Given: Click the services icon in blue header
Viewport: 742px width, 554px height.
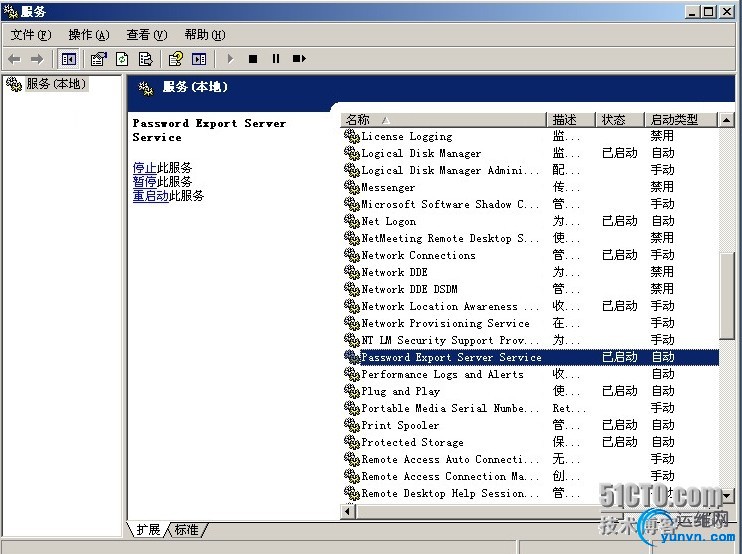Looking at the screenshot, I should coord(146,88).
